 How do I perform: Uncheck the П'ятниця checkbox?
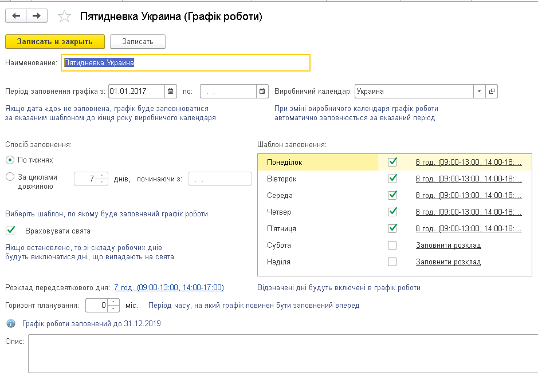click(x=392, y=228)
